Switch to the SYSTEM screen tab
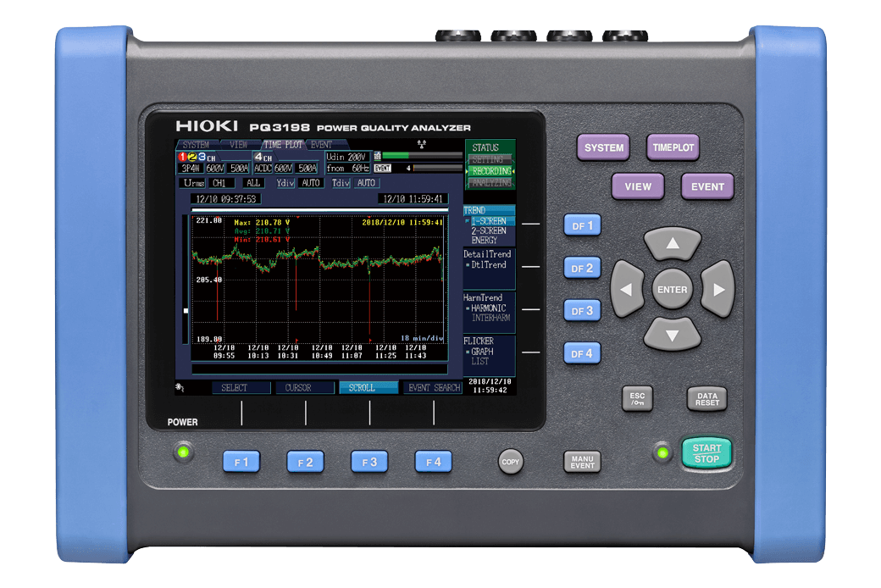 click(196, 145)
